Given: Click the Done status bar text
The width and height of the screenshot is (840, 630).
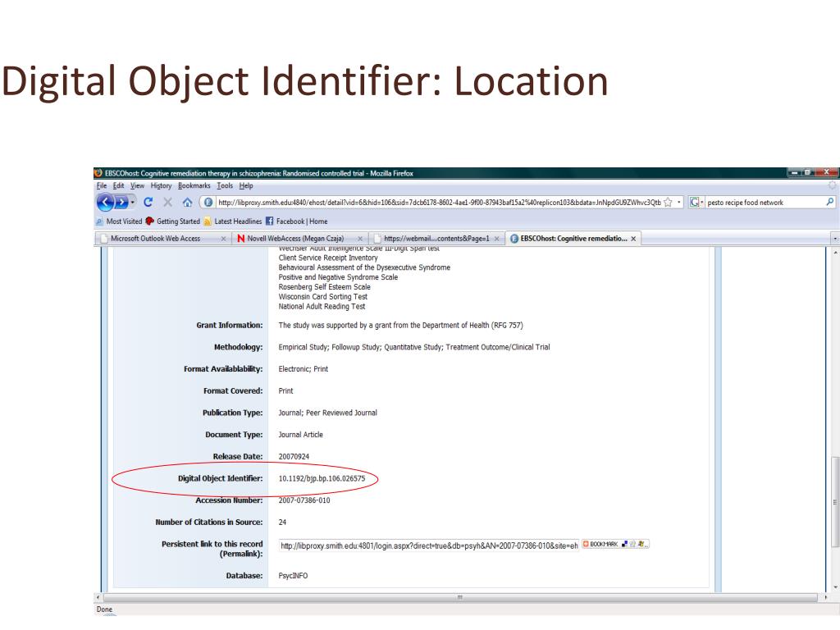Looking at the screenshot, I should point(104,609).
